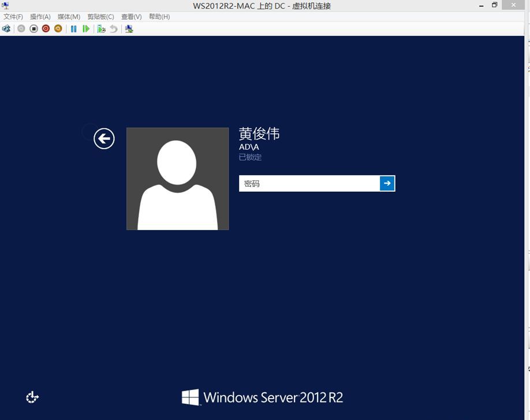The image size is (530, 420).
Task: Click the user account picture tile
Action: coord(177,179)
